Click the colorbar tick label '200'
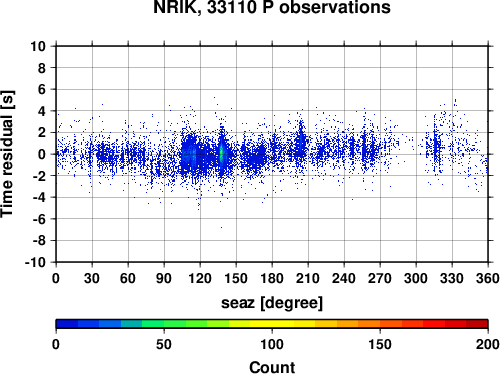500x374 pixels. [x=488, y=344]
